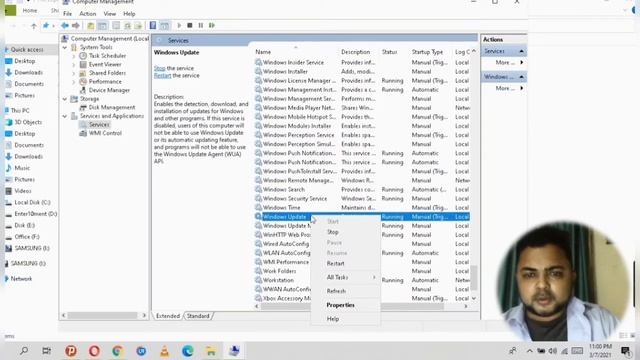Select Performance in the tree
Viewport: 640px width, 360px height.
[x=105, y=81]
